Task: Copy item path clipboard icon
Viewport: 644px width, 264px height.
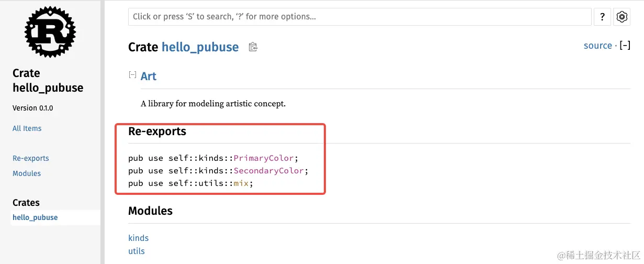Action: coord(253,47)
